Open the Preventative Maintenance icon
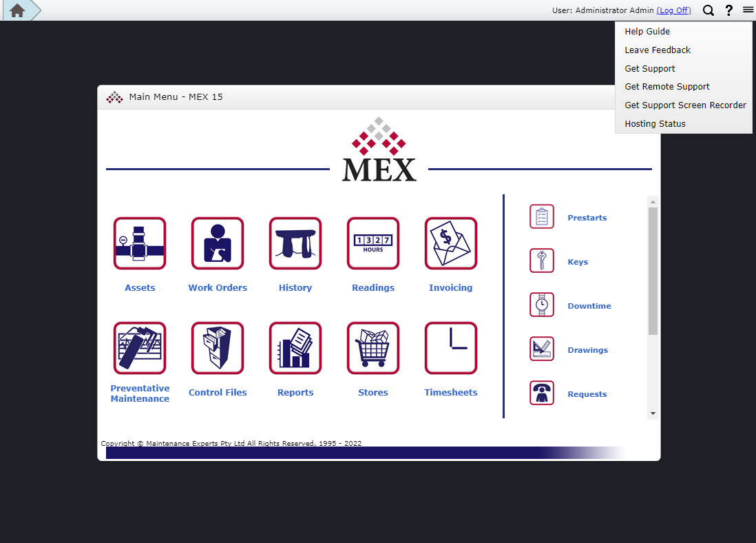756x543 pixels. tap(140, 348)
